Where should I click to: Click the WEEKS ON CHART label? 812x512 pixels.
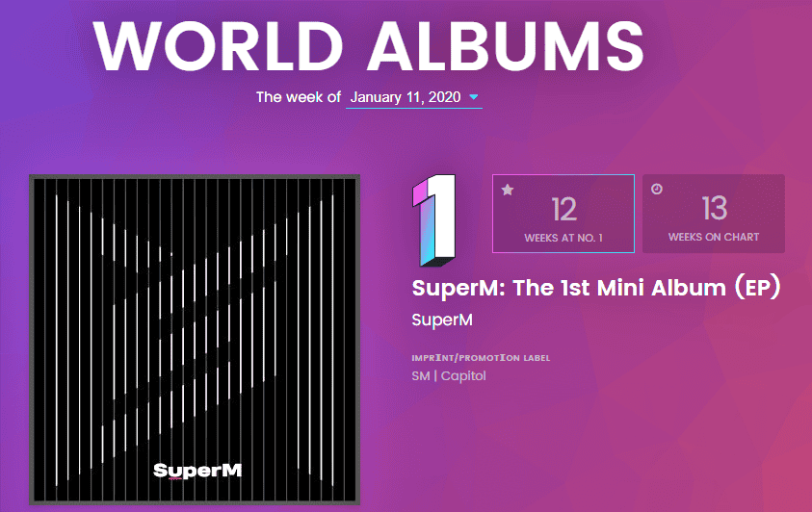[x=714, y=237]
